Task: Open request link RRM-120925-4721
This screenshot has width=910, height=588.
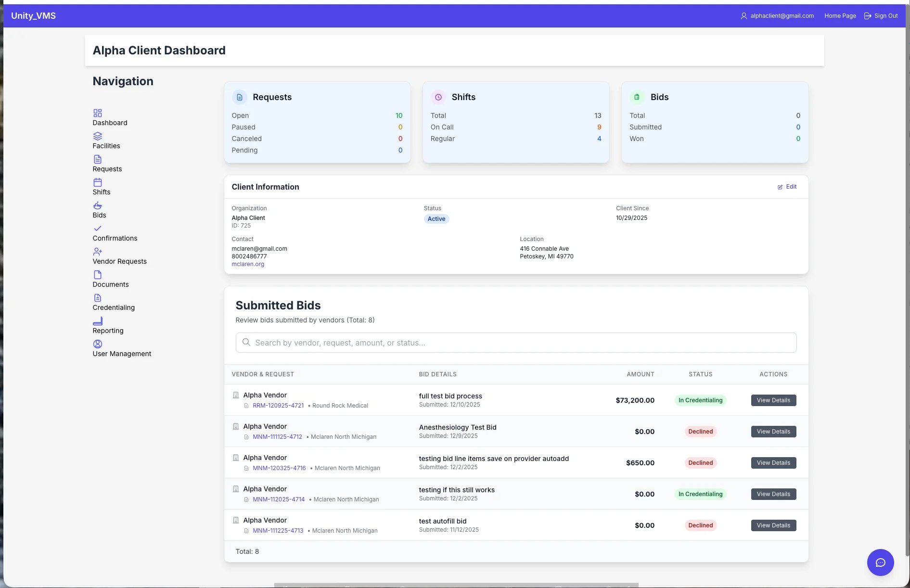Action: 278,405
